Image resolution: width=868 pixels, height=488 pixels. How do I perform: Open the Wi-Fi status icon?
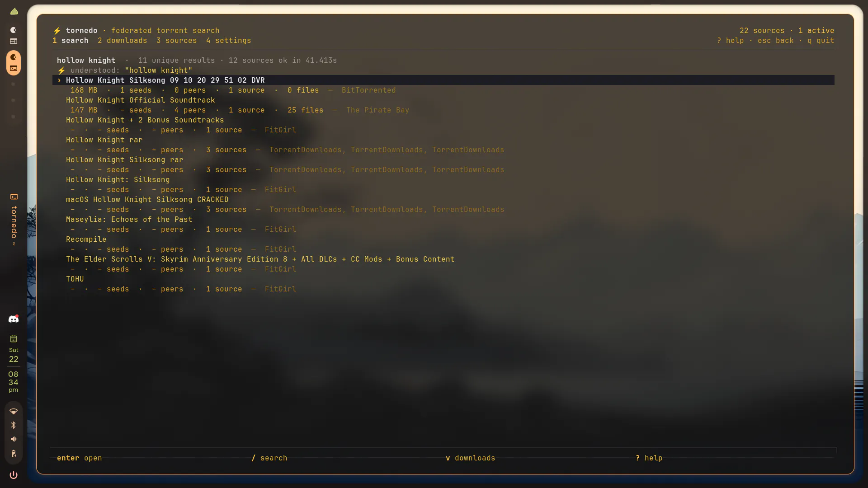pyautogui.click(x=14, y=411)
